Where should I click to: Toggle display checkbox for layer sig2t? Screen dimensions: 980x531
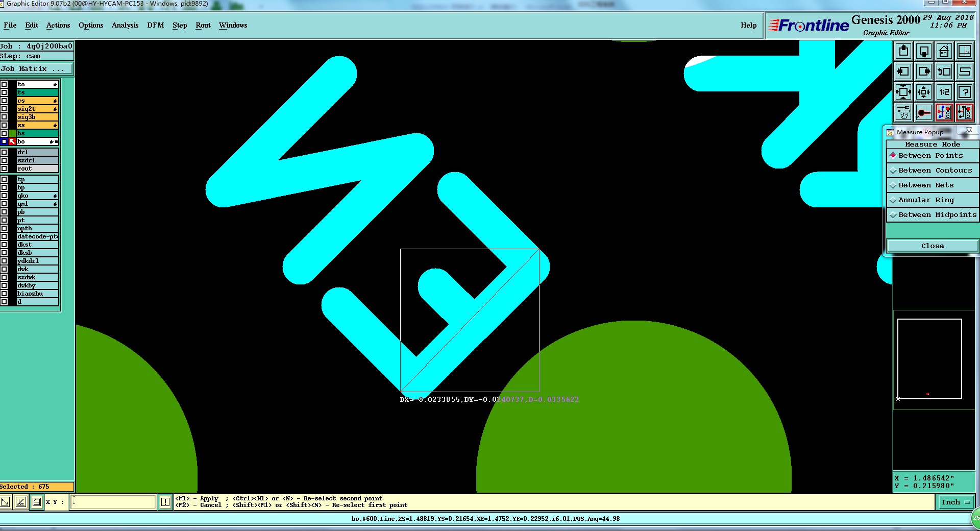[x=4, y=109]
